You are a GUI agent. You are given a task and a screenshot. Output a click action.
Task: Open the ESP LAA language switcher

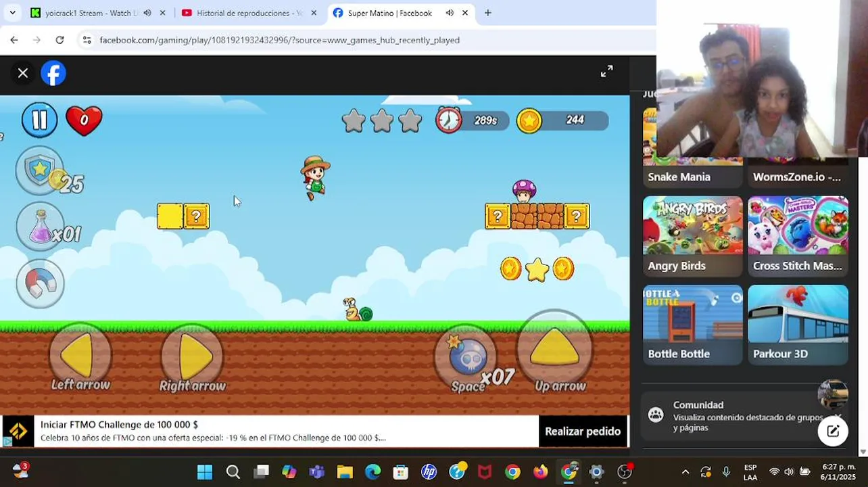[750, 471]
